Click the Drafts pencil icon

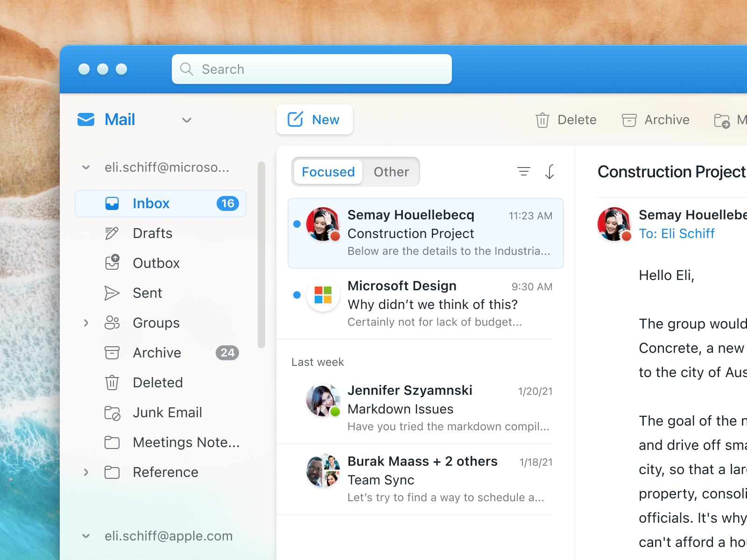coord(112,233)
